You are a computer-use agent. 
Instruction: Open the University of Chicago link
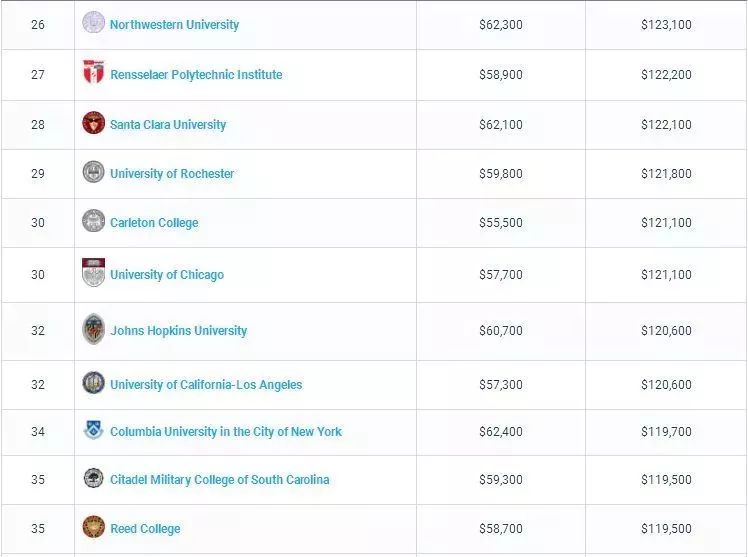pos(167,275)
